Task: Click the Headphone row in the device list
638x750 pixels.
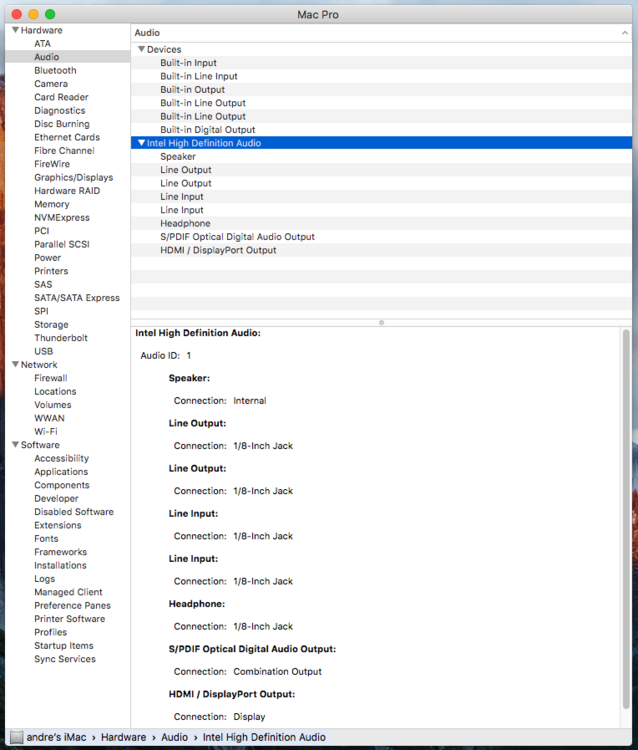Action: [x=185, y=224]
